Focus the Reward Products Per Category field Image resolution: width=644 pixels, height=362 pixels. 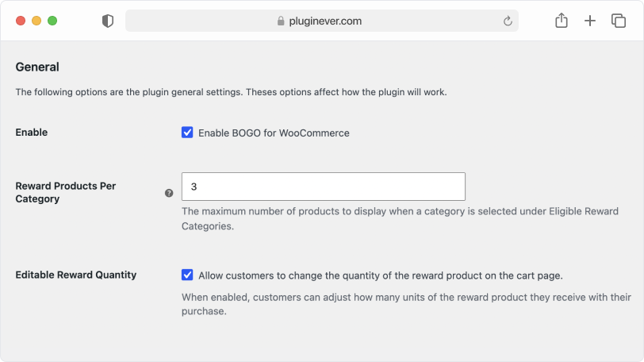coord(324,187)
